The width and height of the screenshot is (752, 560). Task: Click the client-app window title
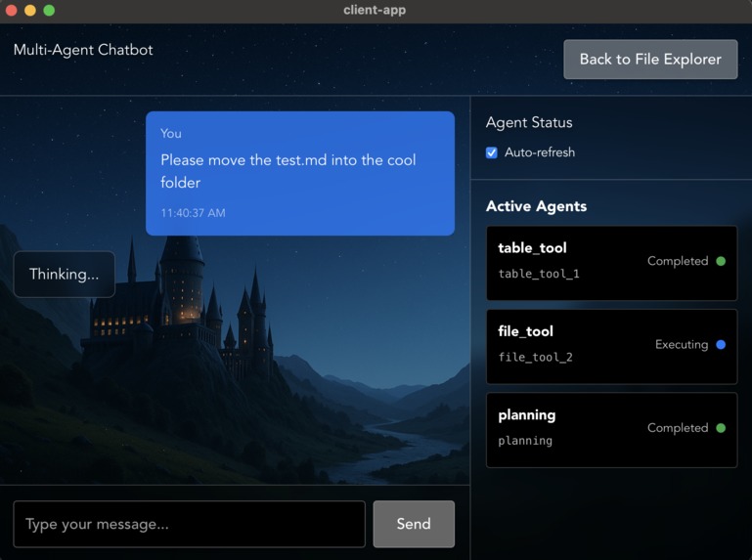pyautogui.click(x=375, y=10)
